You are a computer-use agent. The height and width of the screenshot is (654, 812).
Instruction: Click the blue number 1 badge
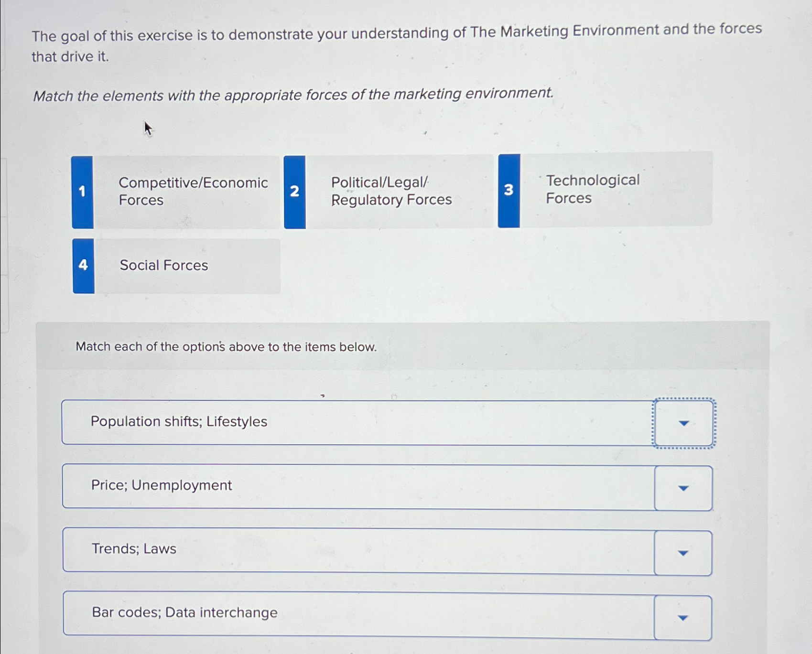(82, 192)
